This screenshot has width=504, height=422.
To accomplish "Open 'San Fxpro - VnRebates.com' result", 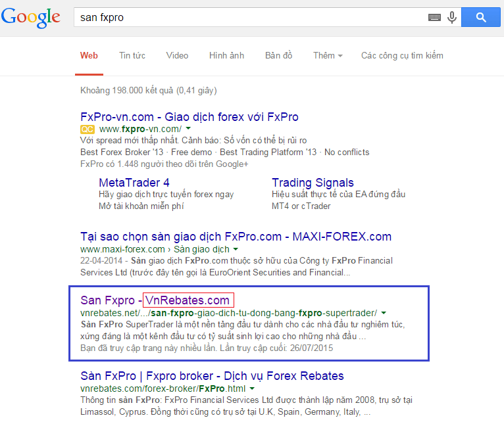I will point(155,300).
